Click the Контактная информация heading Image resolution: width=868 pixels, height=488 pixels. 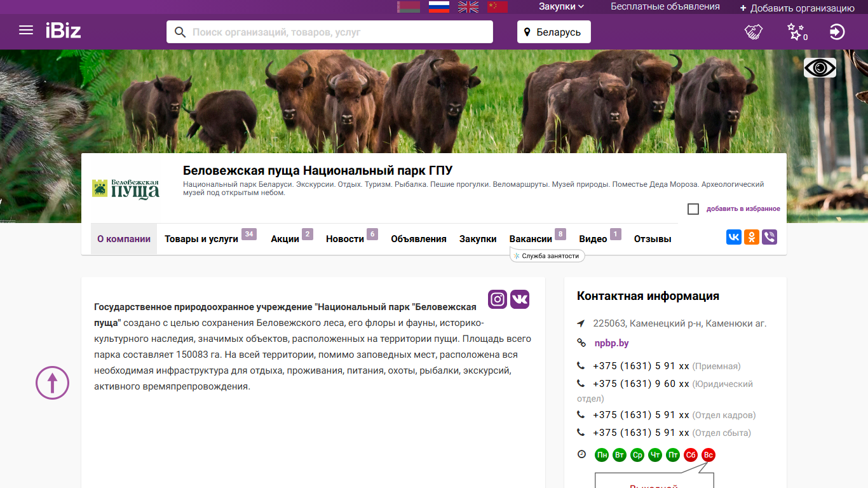coord(648,296)
